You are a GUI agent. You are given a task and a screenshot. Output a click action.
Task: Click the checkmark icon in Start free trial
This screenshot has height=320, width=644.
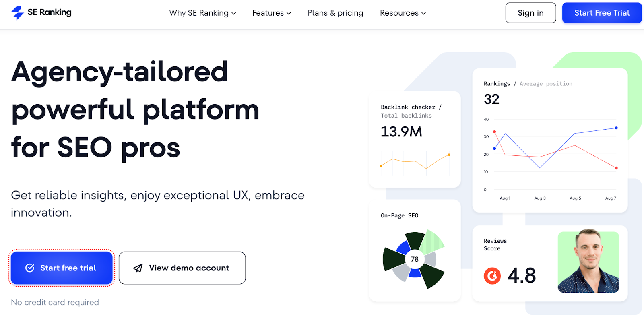click(x=30, y=268)
